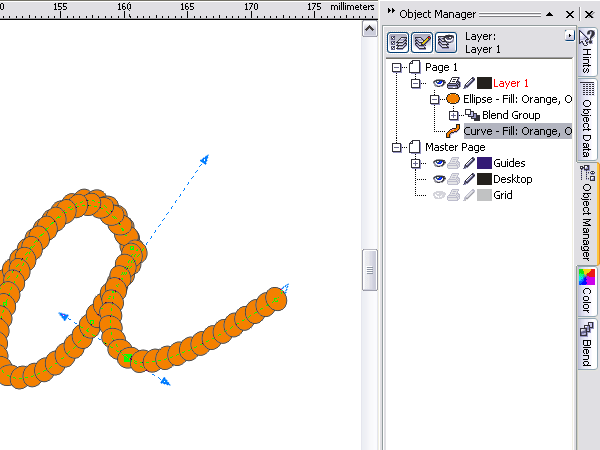600x450 pixels.
Task: Select Layer 1 label
Action: (x=511, y=83)
